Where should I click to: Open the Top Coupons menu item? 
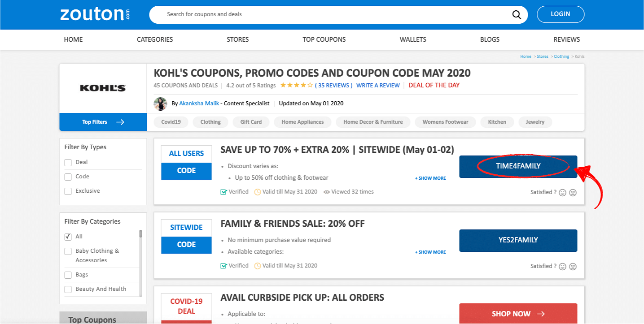coord(324,39)
